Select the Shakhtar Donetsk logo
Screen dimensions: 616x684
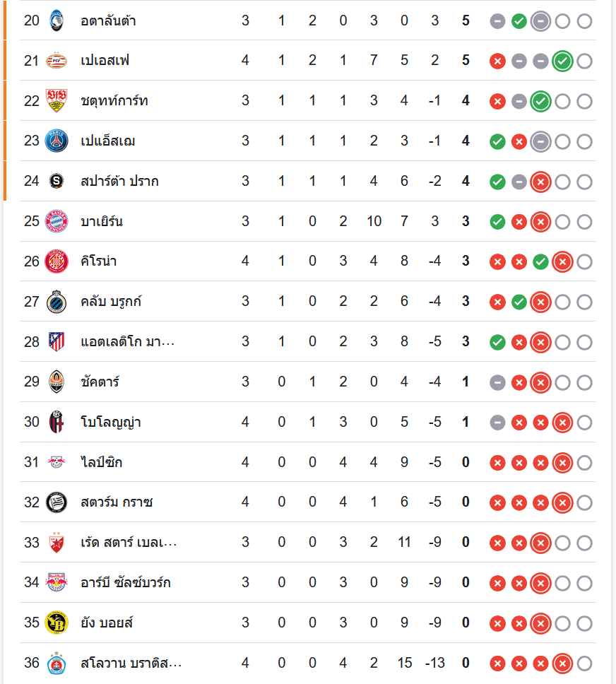point(56,382)
